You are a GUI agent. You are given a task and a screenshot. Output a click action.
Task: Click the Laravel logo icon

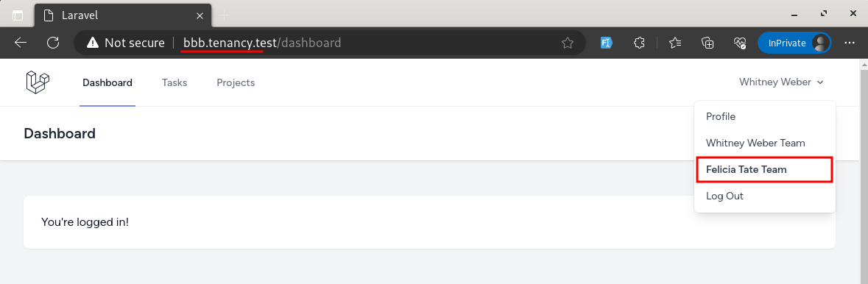point(38,82)
